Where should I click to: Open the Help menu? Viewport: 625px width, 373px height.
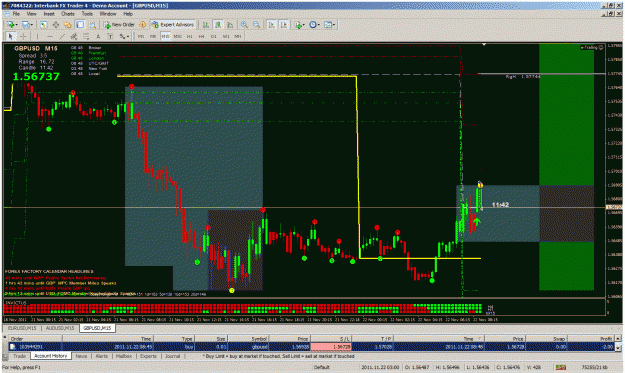point(128,14)
